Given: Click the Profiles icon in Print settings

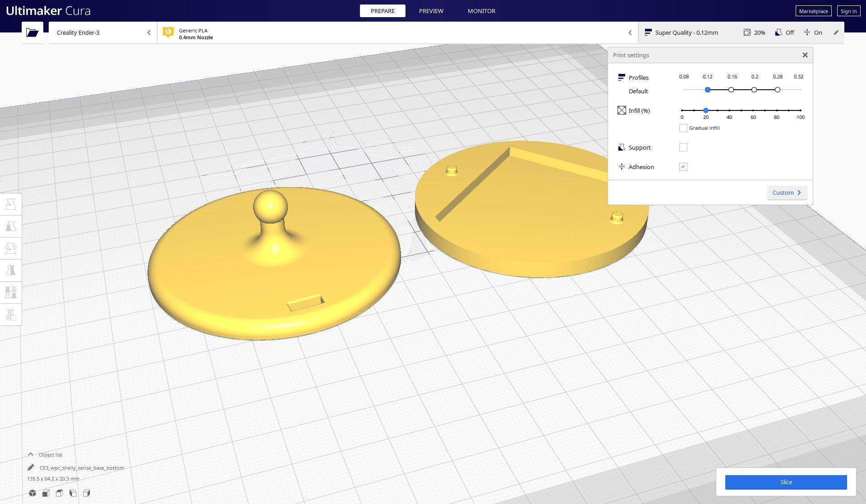Looking at the screenshot, I should pyautogui.click(x=622, y=78).
